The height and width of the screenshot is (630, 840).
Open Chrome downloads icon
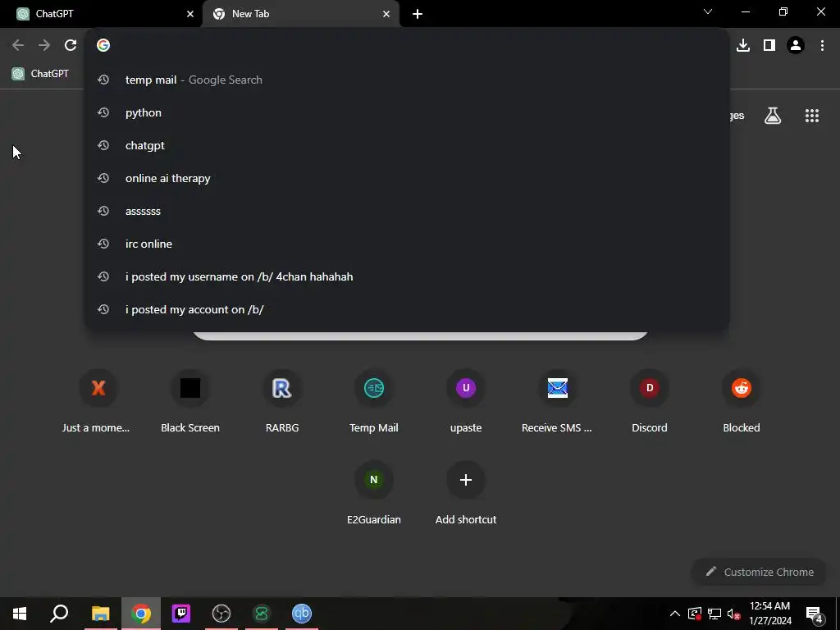pos(743,45)
